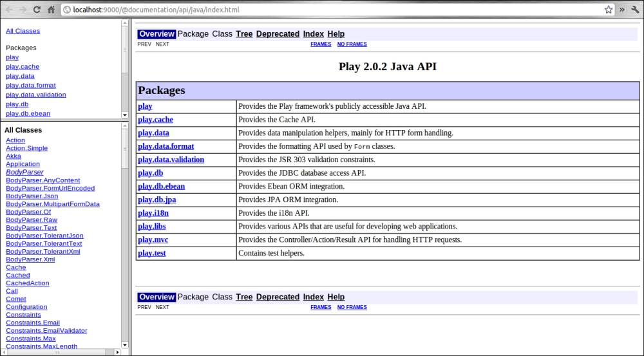Click 'Play 2.0.2 Java API' heading

click(387, 66)
